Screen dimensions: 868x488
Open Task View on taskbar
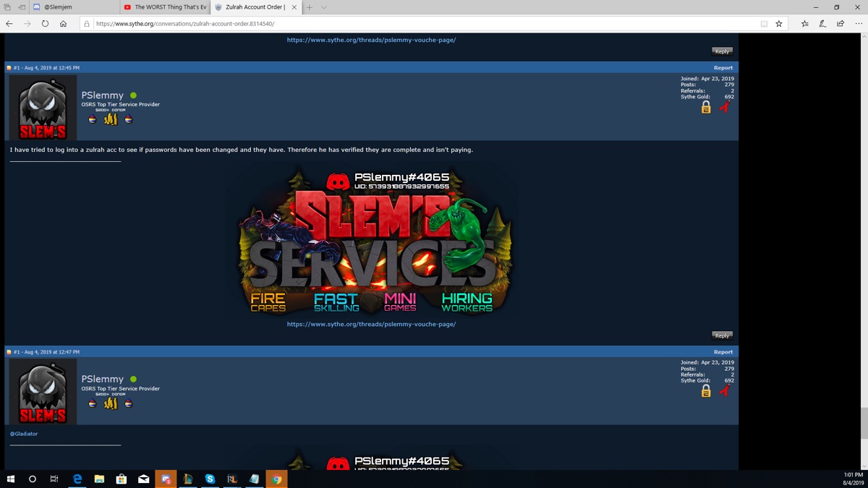pyautogui.click(x=54, y=479)
